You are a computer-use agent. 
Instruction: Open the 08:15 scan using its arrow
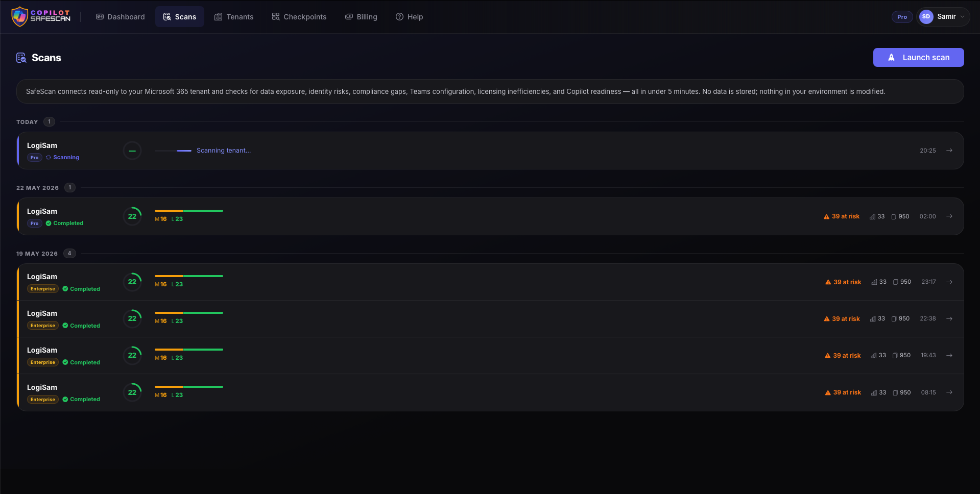pos(949,392)
